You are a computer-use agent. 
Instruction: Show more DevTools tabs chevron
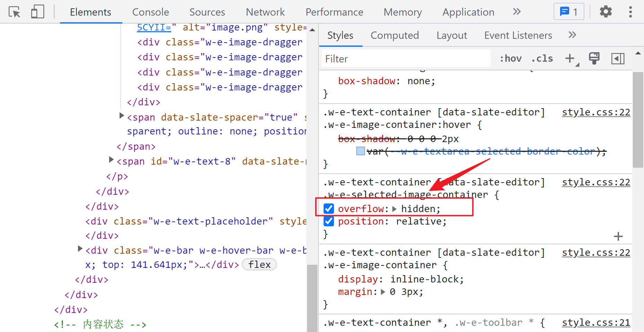pos(517,12)
